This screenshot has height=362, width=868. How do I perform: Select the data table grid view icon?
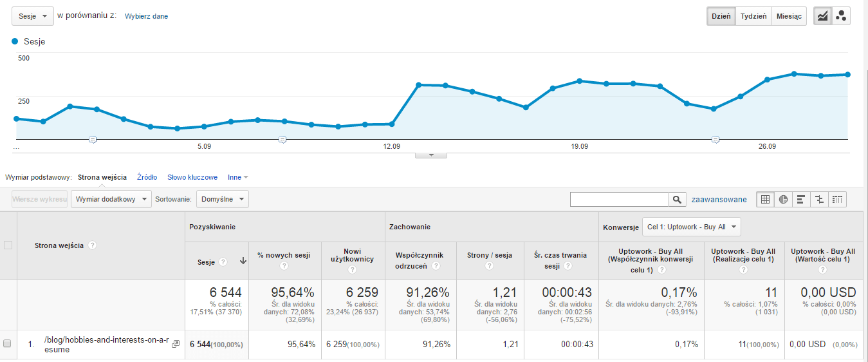765,200
